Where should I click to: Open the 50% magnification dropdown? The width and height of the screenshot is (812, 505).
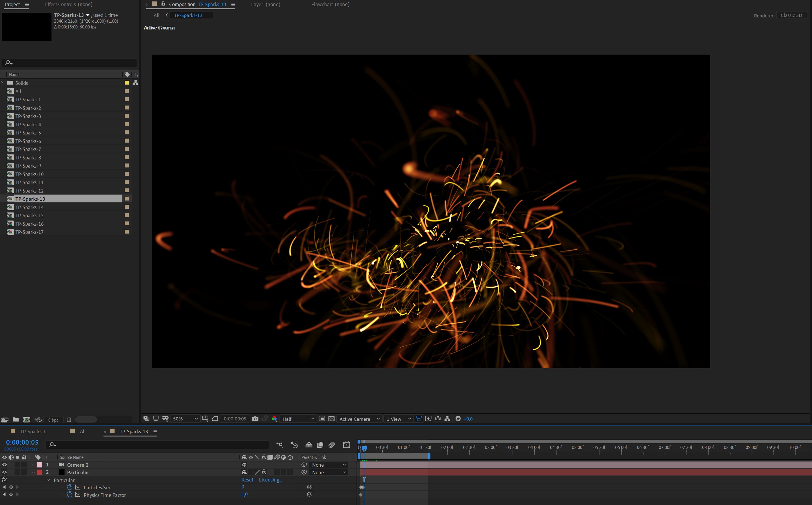pyautogui.click(x=185, y=419)
